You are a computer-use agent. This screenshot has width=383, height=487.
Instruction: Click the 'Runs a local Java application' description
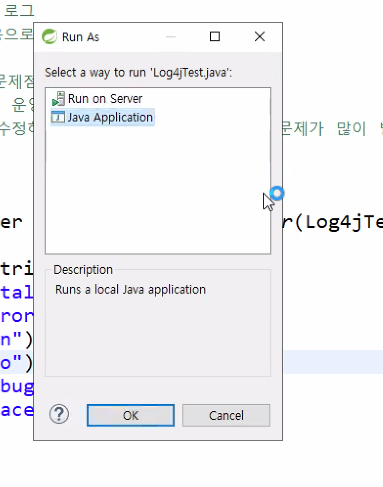coord(130,290)
